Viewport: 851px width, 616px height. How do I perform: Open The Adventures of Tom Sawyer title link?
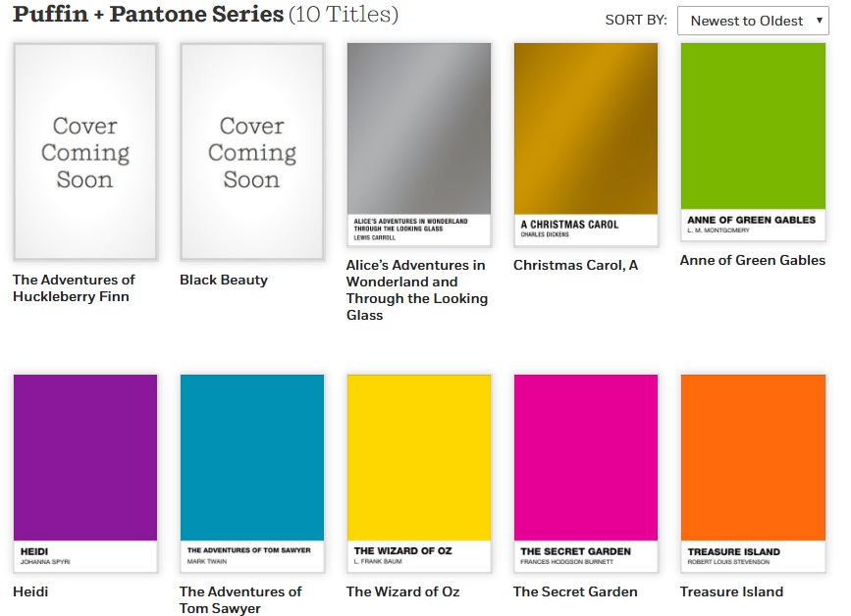[x=240, y=600]
